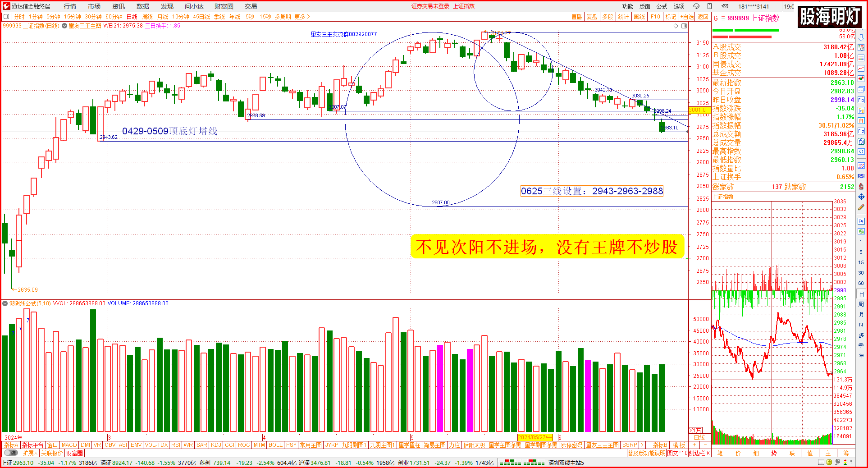Open the 资讯 menu
Screen dimensions: 868x468
point(119,6)
